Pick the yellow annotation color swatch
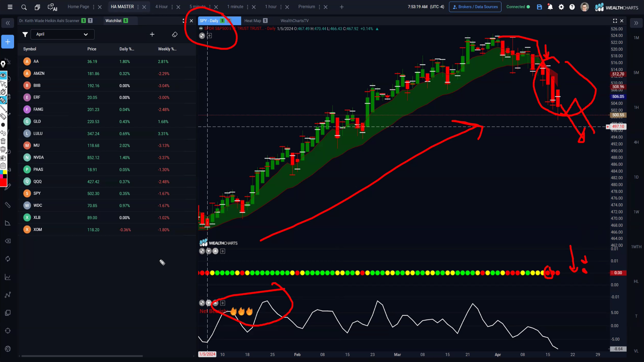This screenshot has height=362, width=644. [x=5, y=172]
